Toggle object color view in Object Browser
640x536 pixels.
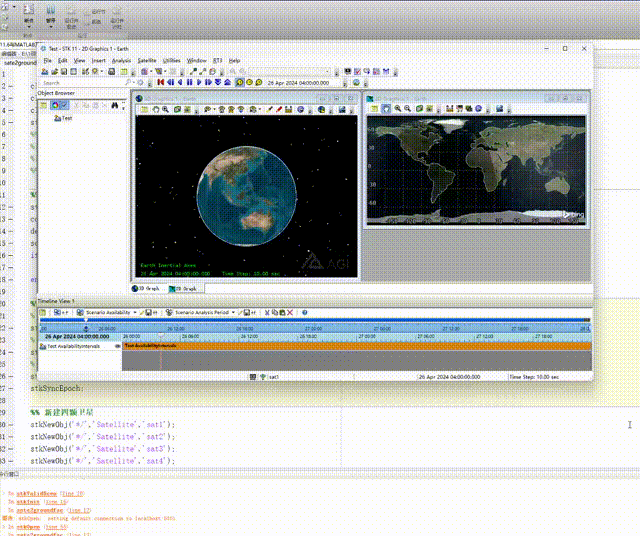tap(55, 105)
